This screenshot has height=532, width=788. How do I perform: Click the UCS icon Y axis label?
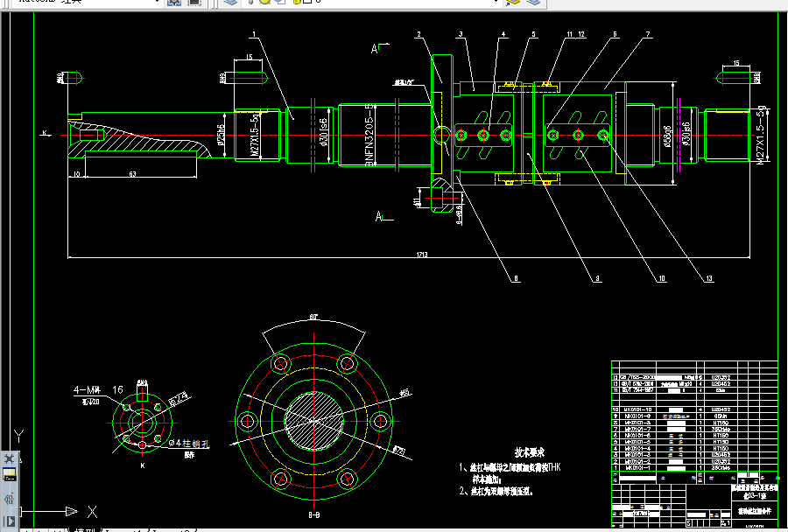pyautogui.click(x=18, y=437)
